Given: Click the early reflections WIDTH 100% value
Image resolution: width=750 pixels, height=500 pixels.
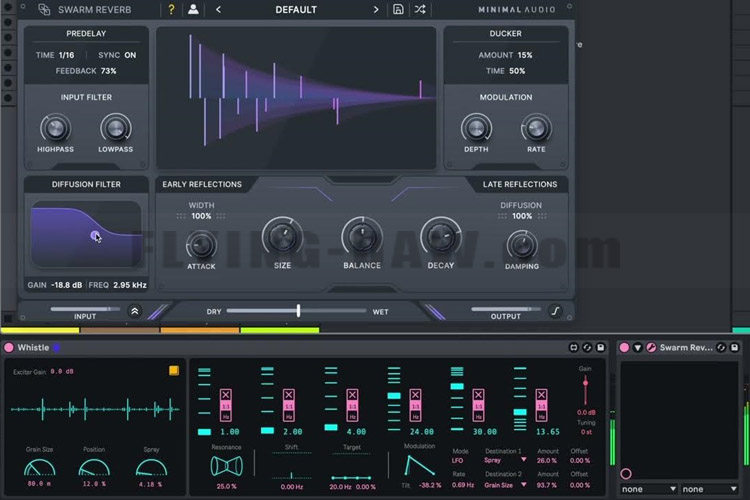Looking at the screenshot, I should [x=201, y=216].
